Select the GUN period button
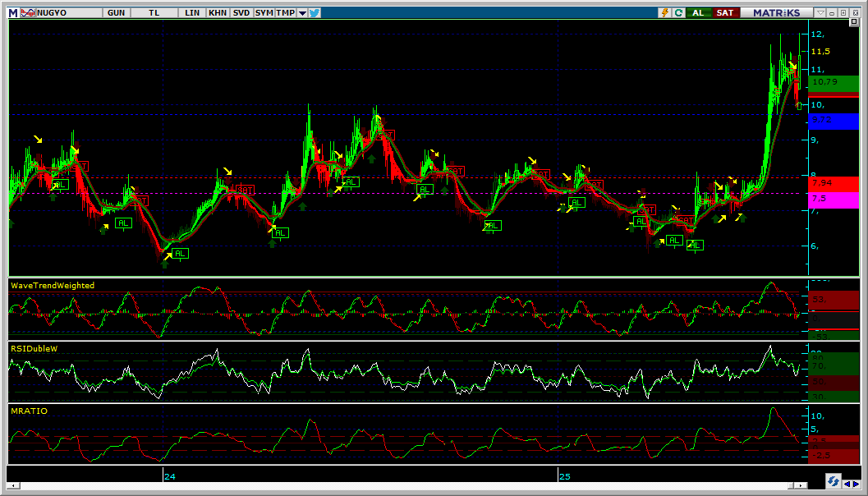Screen dimensions: 868x496 pyautogui.click(x=116, y=13)
